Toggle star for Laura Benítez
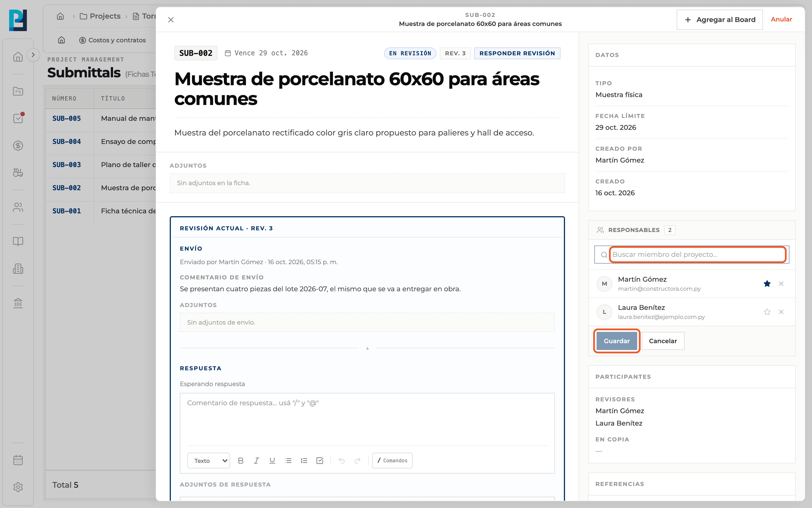The image size is (812, 508). coord(767,312)
